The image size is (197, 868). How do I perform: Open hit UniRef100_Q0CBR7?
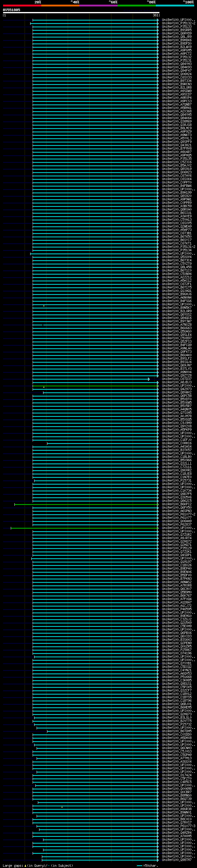[x=177, y=792]
